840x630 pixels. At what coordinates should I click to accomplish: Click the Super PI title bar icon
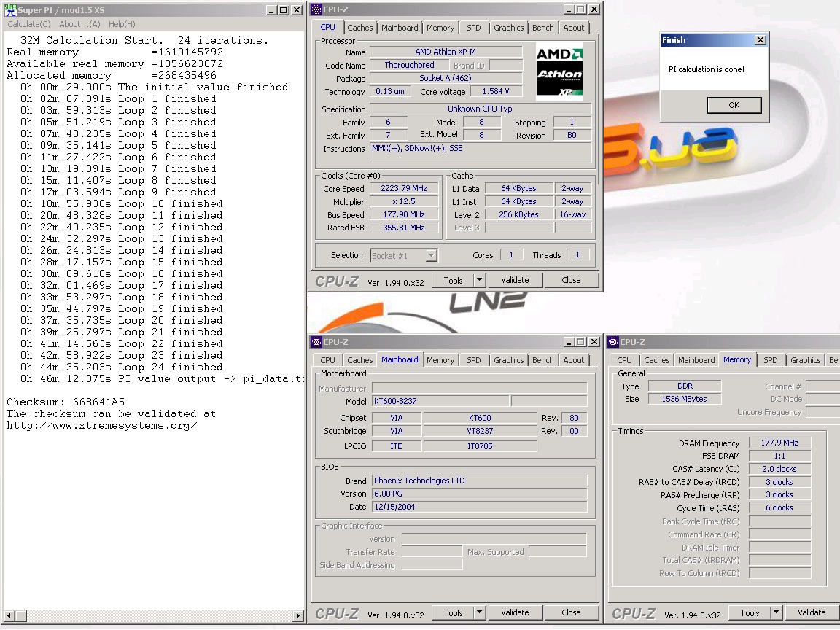tap(11, 9)
